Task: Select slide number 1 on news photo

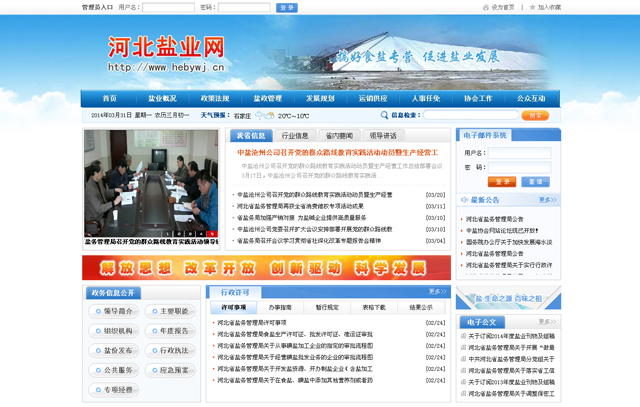Action: (x=167, y=234)
